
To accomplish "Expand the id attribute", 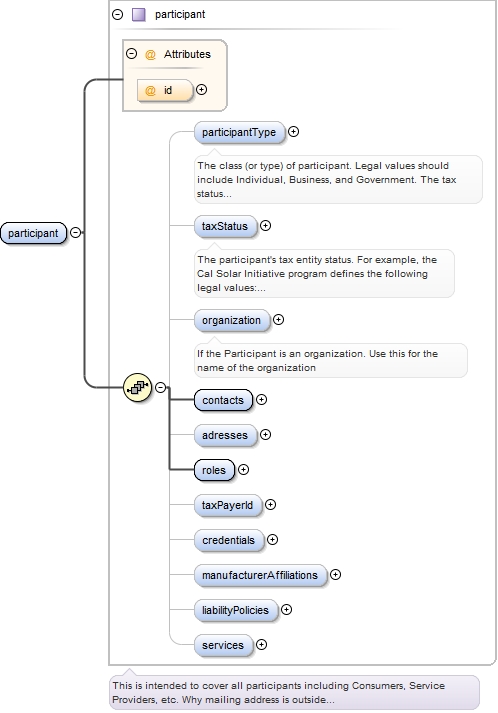I will pos(201,90).
